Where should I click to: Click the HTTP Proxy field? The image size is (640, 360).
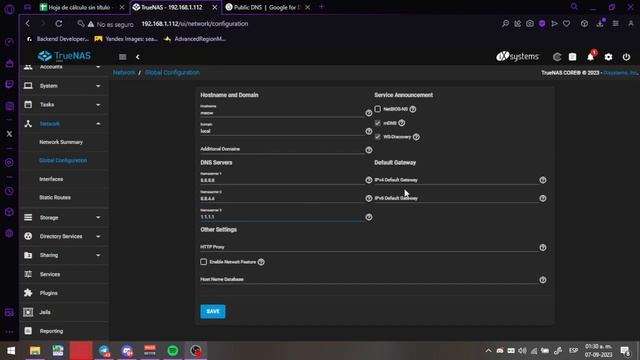[369, 247]
